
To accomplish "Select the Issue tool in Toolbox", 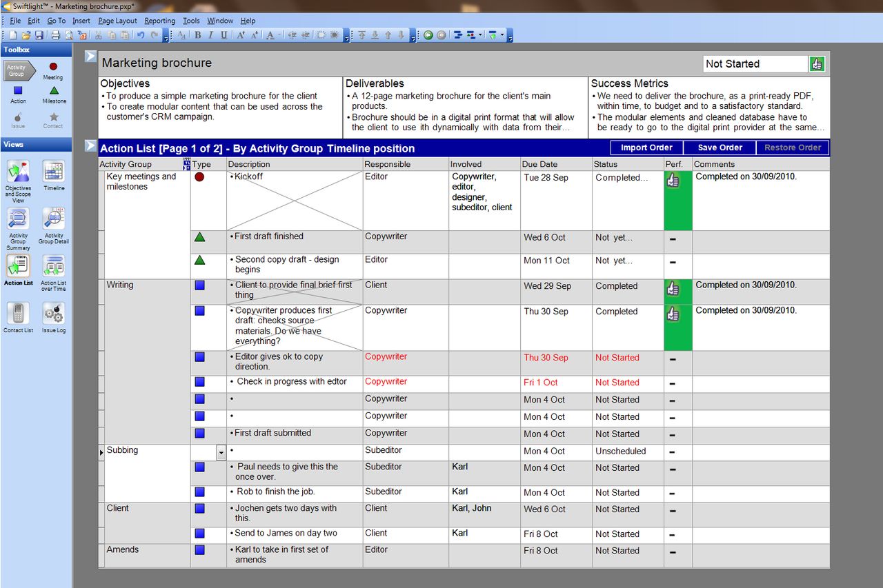I will tap(18, 120).
